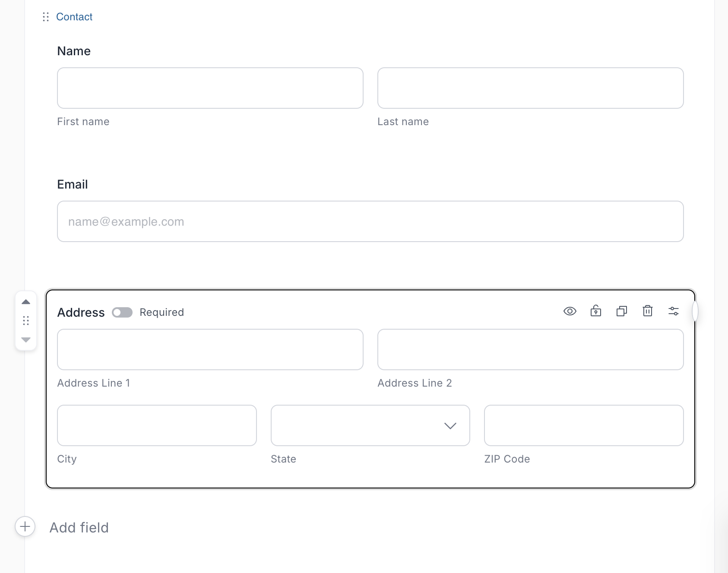Image resolution: width=728 pixels, height=573 pixels.
Task: Click the Address field drag handle
Action: [x=26, y=321]
